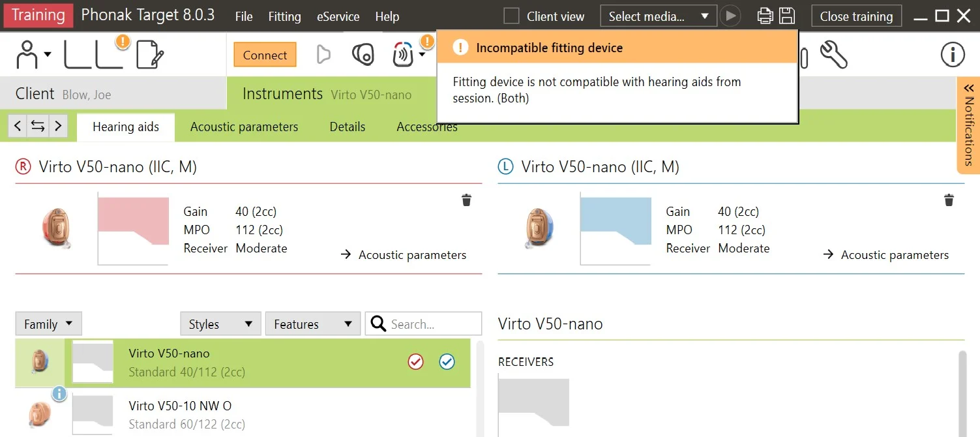Open the Help menu
The width and height of the screenshot is (980, 437).
point(387,16)
